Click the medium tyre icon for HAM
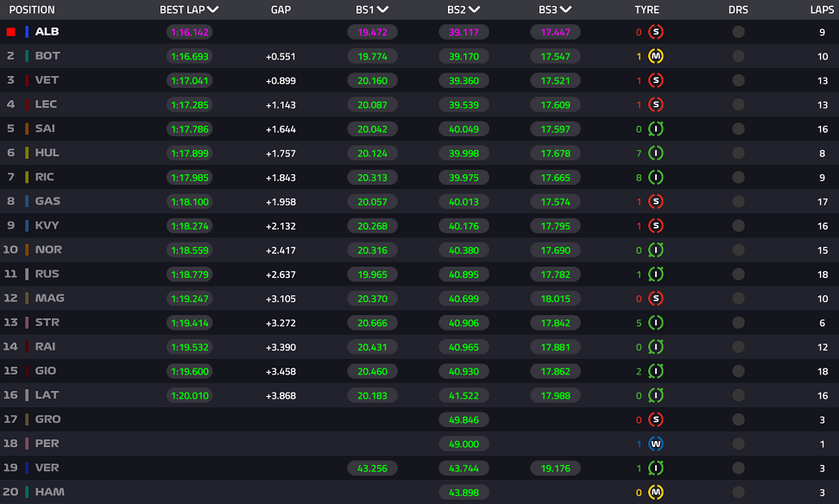839x504 pixels. pos(655,492)
